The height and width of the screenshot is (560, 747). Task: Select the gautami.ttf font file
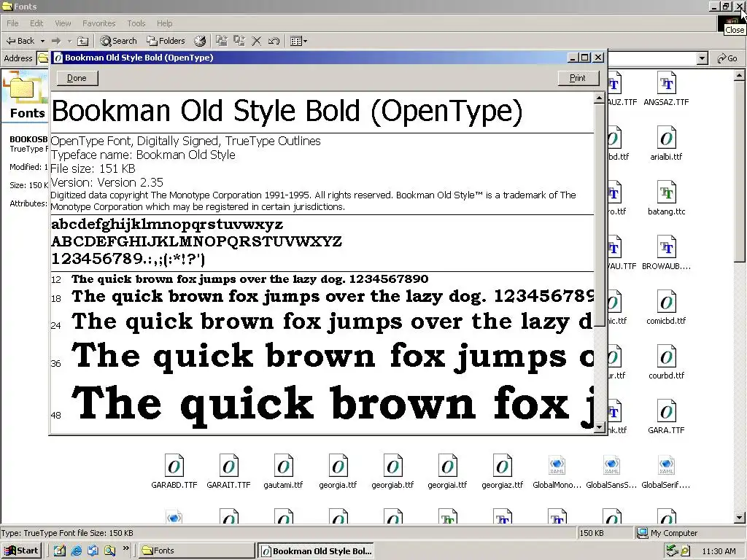coord(284,472)
